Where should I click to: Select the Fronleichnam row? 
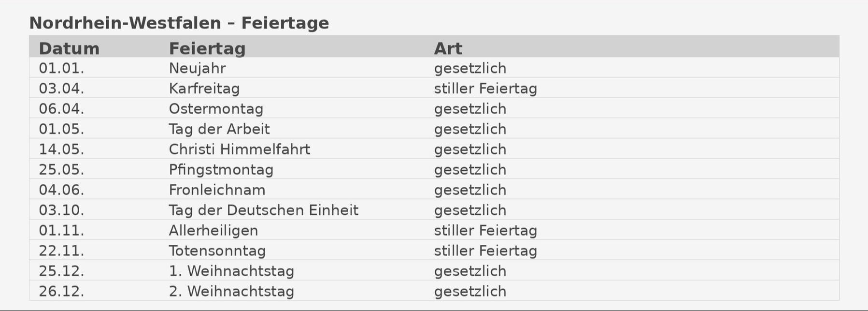(x=434, y=190)
